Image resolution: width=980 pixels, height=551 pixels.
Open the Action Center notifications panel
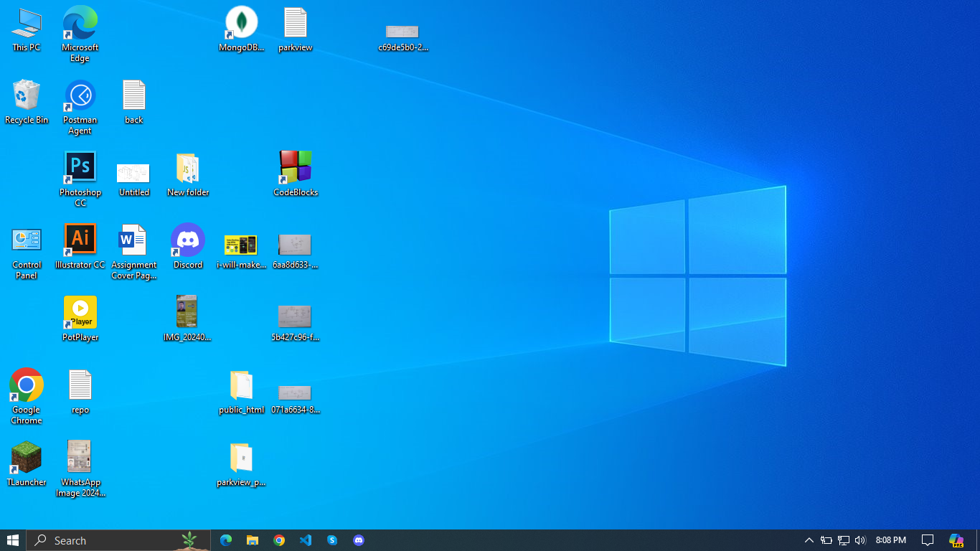tap(928, 540)
